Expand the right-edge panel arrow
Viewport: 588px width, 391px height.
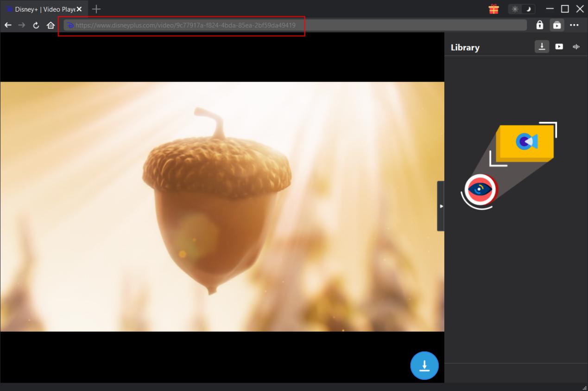[x=441, y=206]
